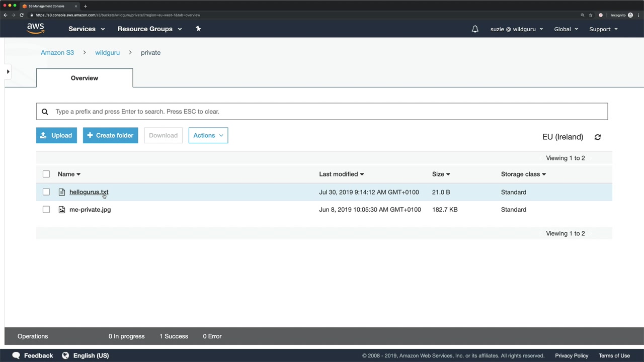644x362 pixels.
Task: Navigate to wildguru bucket breadcrumb
Action: 107,52
